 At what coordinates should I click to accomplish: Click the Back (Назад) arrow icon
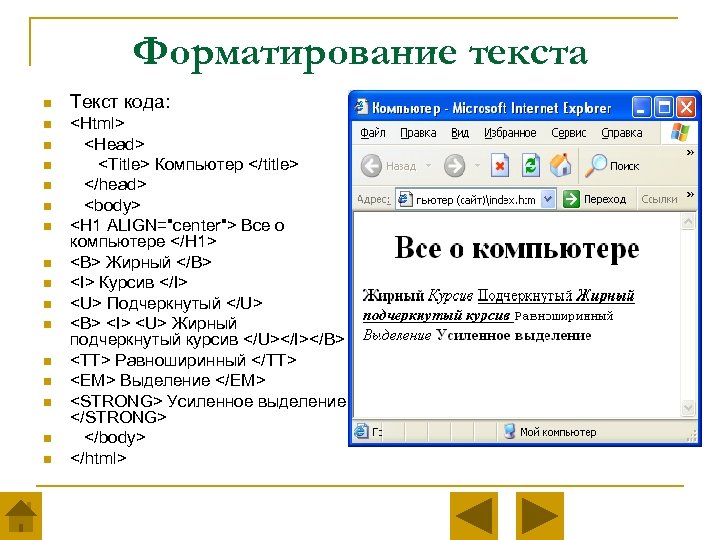pyautogui.click(x=371, y=165)
